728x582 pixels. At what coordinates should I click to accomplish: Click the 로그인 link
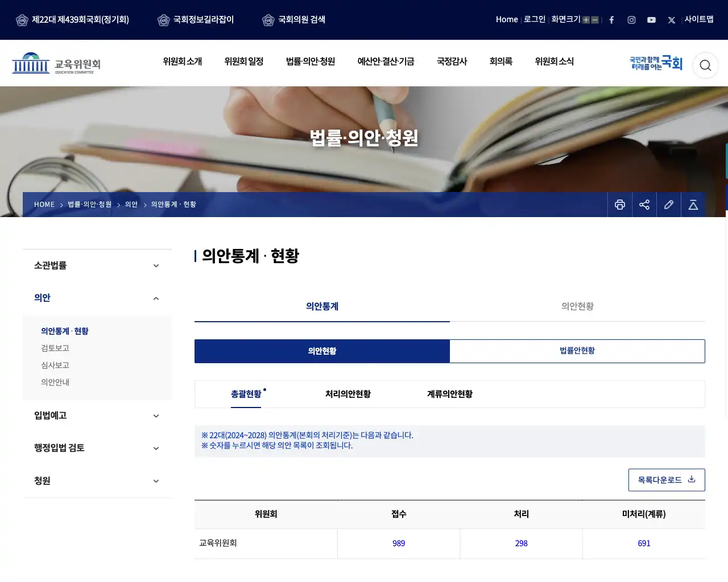click(x=535, y=19)
